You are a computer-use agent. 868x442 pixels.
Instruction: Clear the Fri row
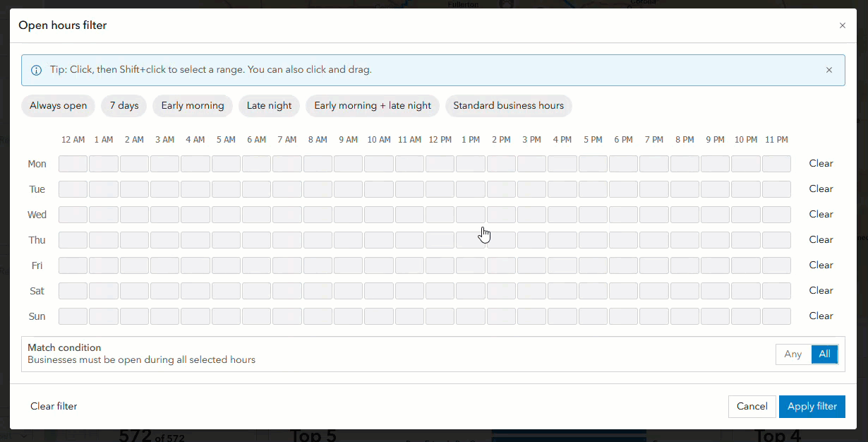tap(821, 265)
